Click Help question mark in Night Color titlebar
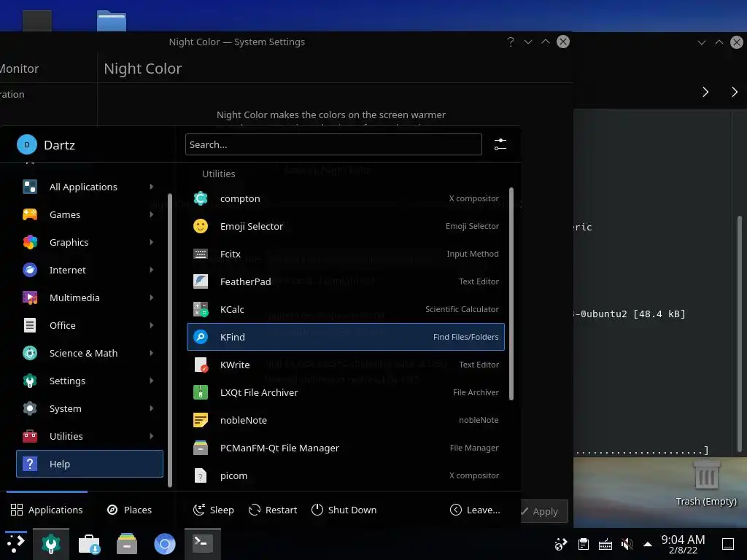747x560 pixels. (x=511, y=42)
